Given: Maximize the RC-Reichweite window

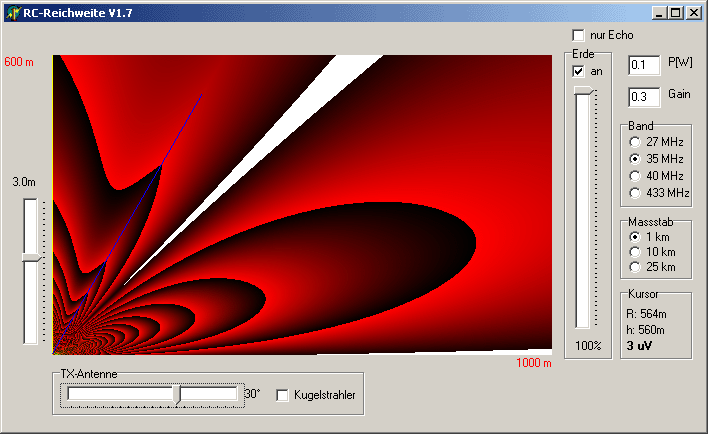Looking at the screenshot, I should pyautogui.click(x=676, y=13).
